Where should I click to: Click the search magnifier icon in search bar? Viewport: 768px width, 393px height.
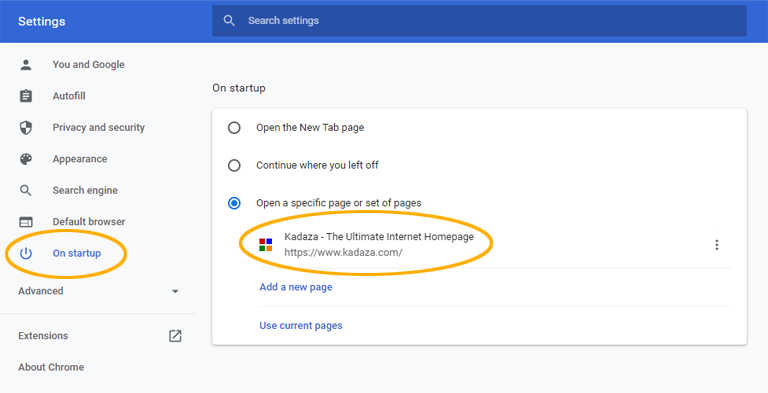[x=229, y=21]
